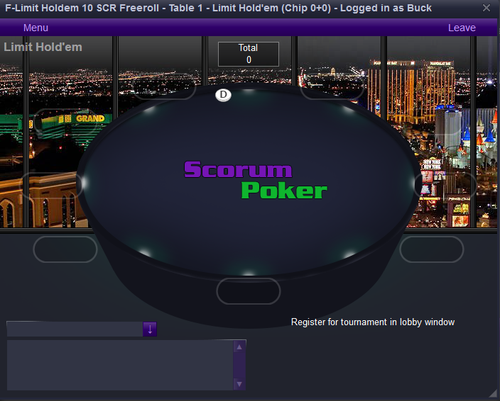Image resolution: width=500 pixels, height=401 pixels.
Task: Click the chat message input field
Action: coord(75,329)
